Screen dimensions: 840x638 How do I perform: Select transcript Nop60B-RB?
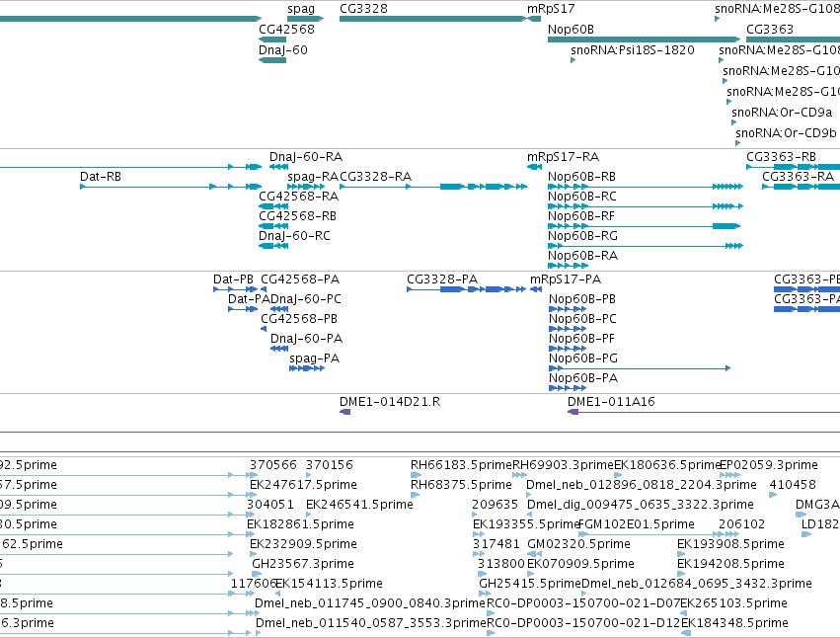coord(581,177)
